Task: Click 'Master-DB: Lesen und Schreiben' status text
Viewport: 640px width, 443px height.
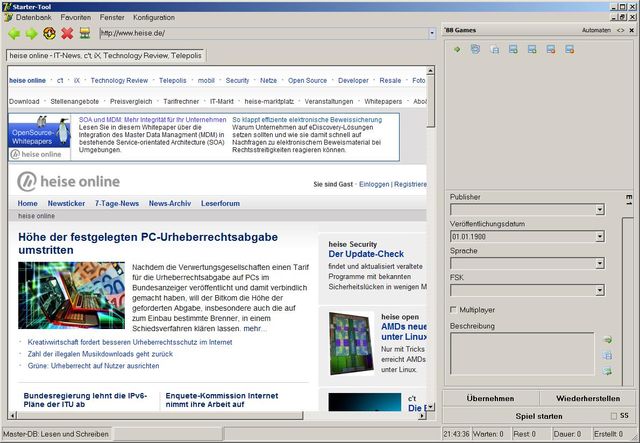Action: 56,434
